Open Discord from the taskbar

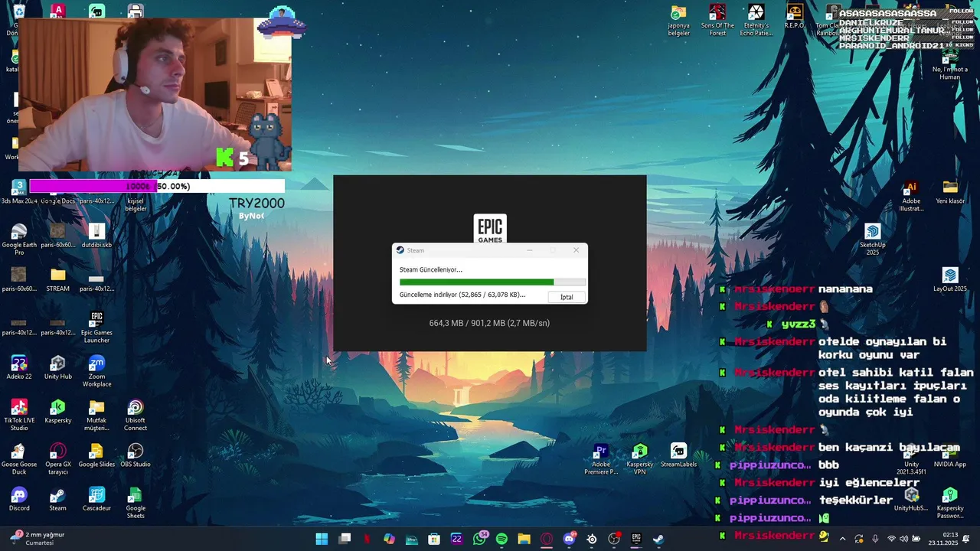(x=569, y=539)
